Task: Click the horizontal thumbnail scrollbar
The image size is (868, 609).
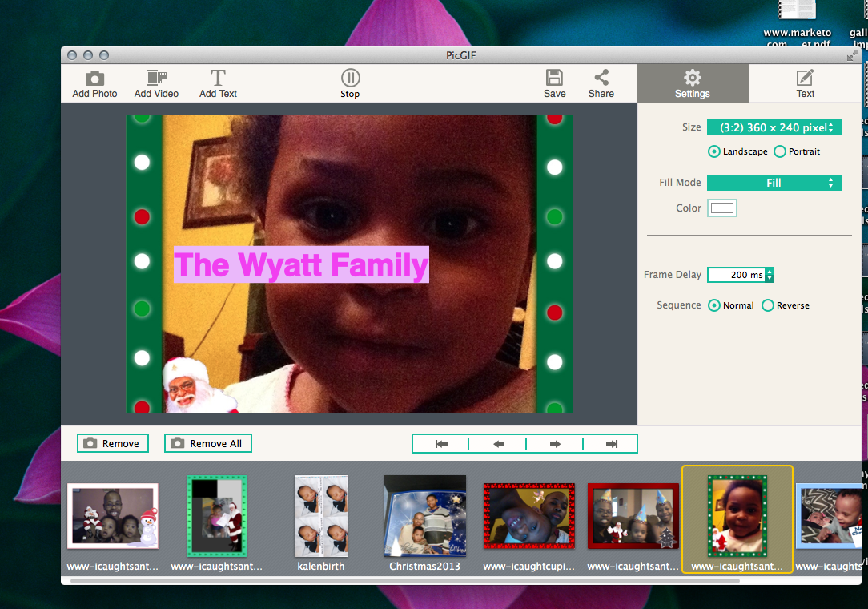Action: (x=405, y=581)
